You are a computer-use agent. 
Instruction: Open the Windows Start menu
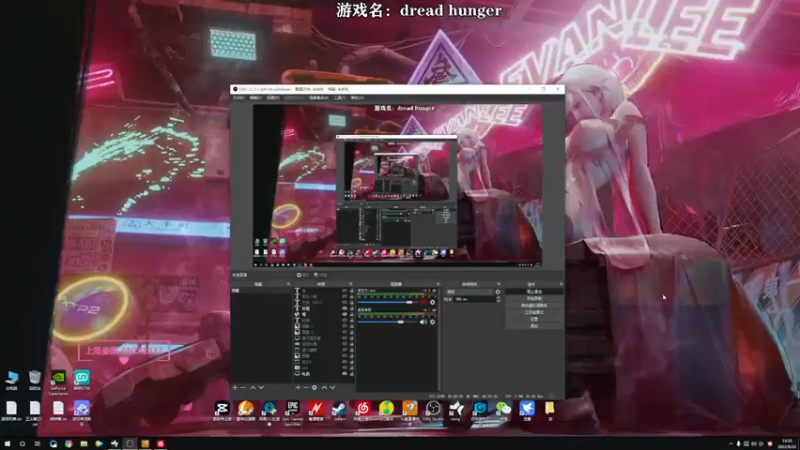7,444
